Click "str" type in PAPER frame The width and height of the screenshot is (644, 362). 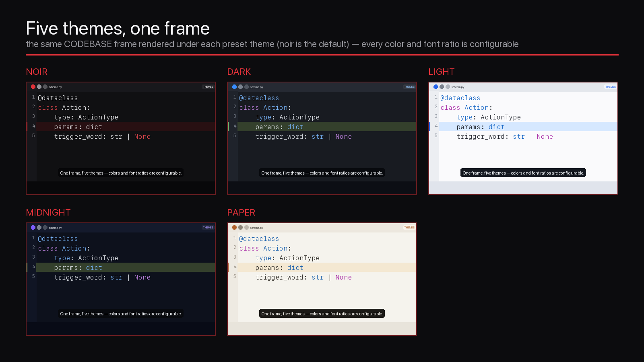coord(318,277)
